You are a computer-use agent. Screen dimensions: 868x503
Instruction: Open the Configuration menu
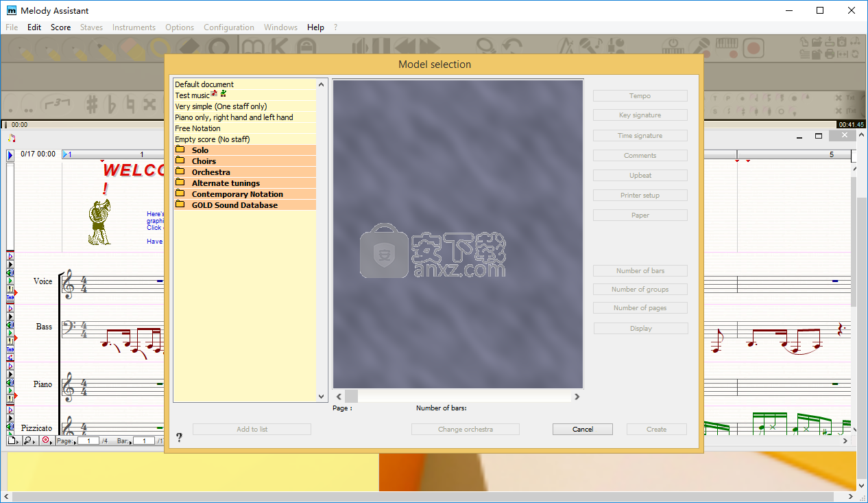(x=229, y=27)
